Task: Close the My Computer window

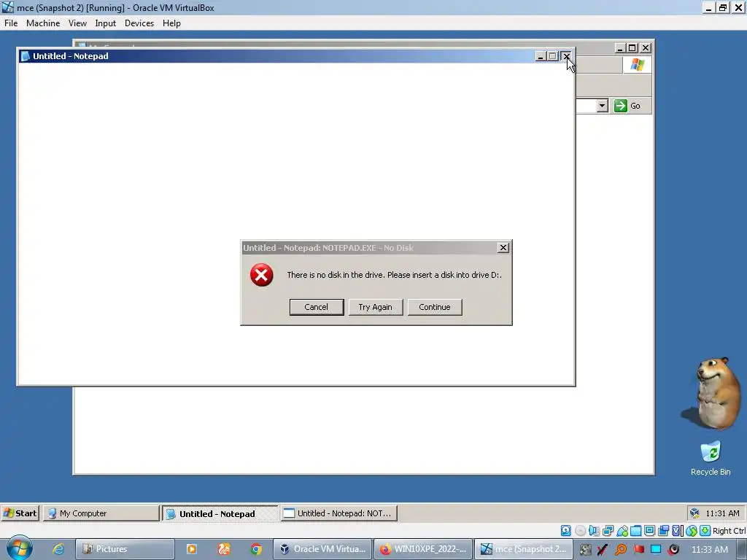Action: coord(646,47)
